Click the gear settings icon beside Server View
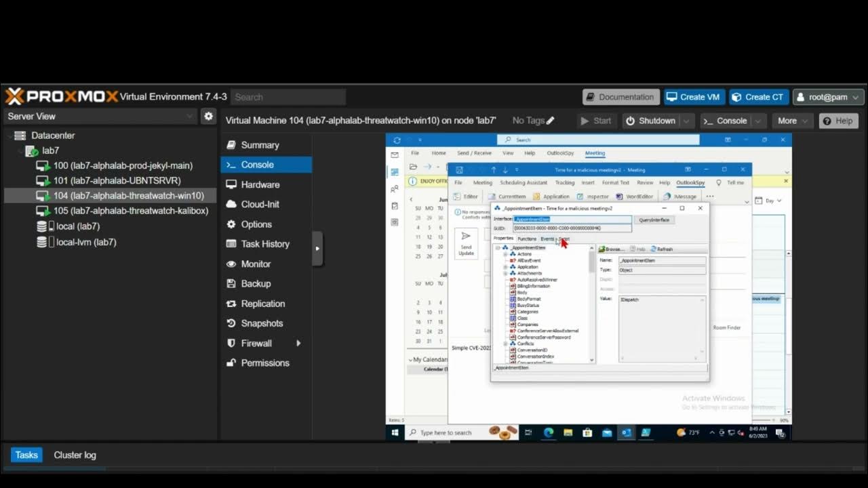This screenshot has width=868, height=488. click(x=209, y=116)
